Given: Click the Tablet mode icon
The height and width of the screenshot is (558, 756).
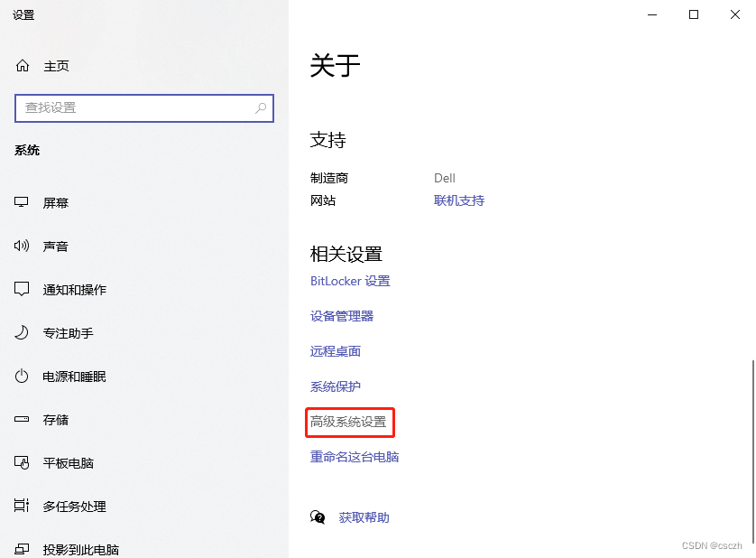Looking at the screenshot, I should coord(22,462).
